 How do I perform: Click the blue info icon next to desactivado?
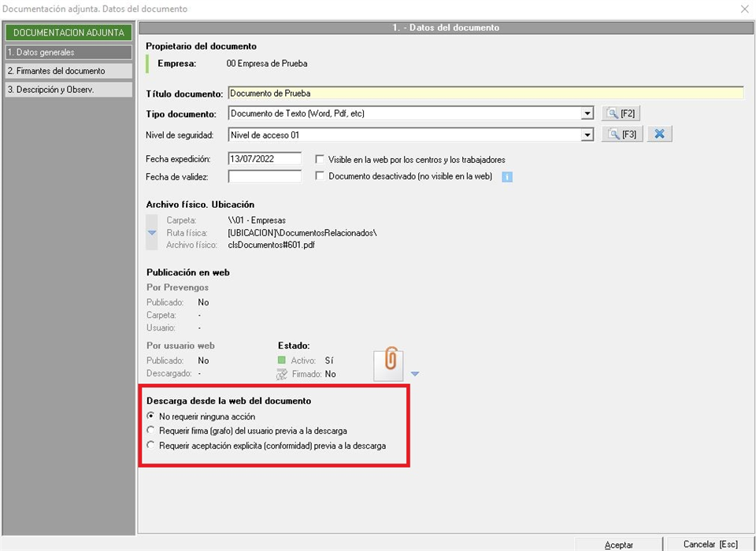506,177
